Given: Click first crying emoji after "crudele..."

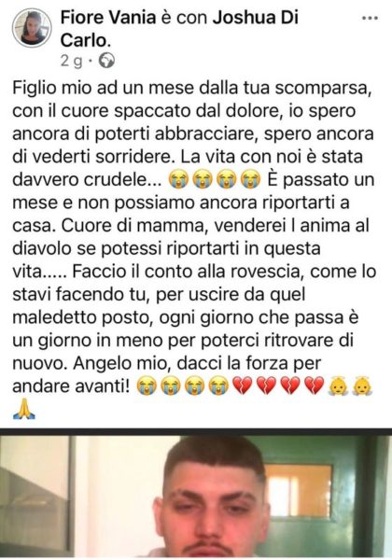Looking at the screenshot, I should tap(178, 179).
